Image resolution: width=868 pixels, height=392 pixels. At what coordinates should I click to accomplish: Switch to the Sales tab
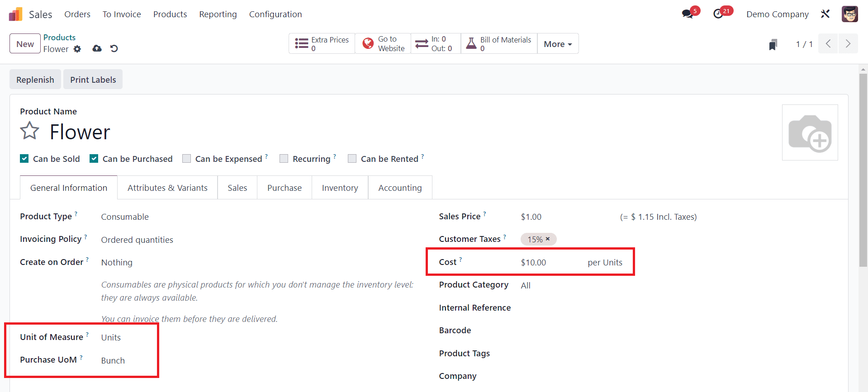[x=237, y=188]
